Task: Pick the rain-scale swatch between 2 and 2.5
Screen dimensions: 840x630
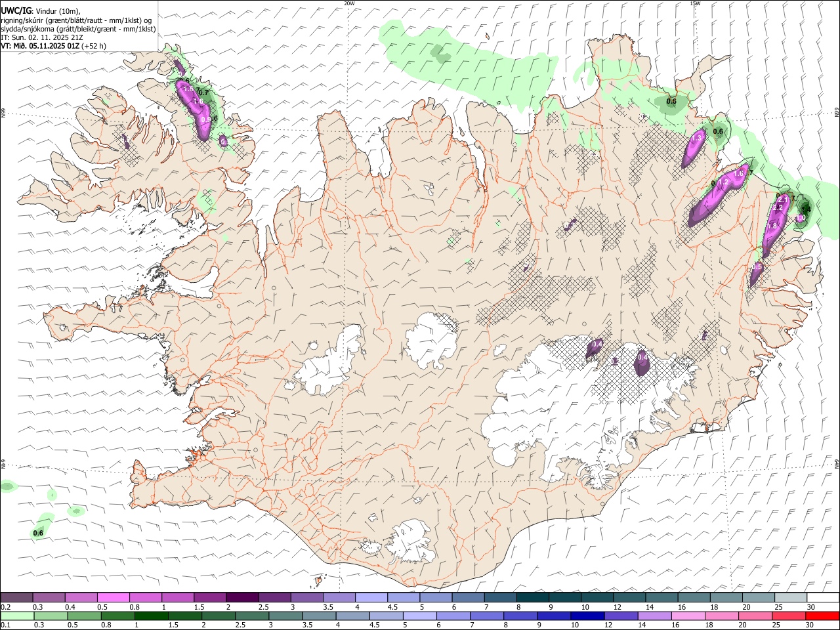Action: point(219,616)
